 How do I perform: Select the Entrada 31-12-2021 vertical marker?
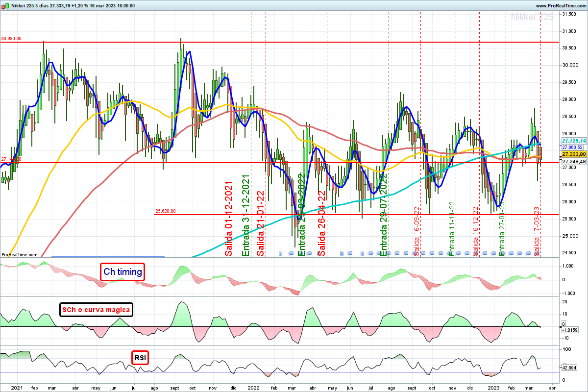(246, 215)
